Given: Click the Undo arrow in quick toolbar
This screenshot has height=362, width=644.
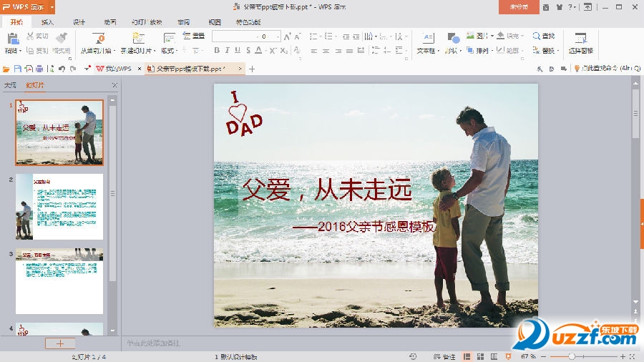Looking at the screenshot, I should (62, 69).
